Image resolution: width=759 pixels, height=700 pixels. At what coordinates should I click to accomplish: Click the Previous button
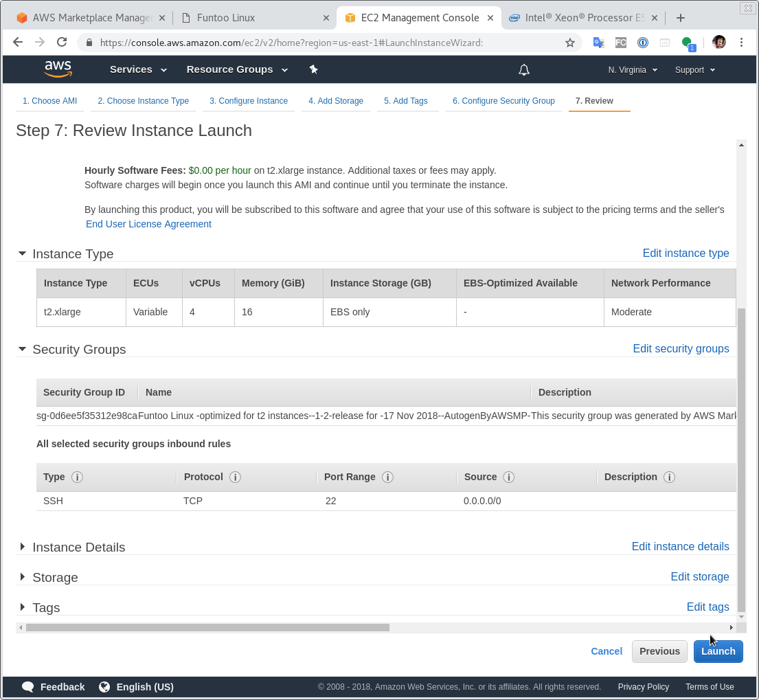tap(659, 651)
